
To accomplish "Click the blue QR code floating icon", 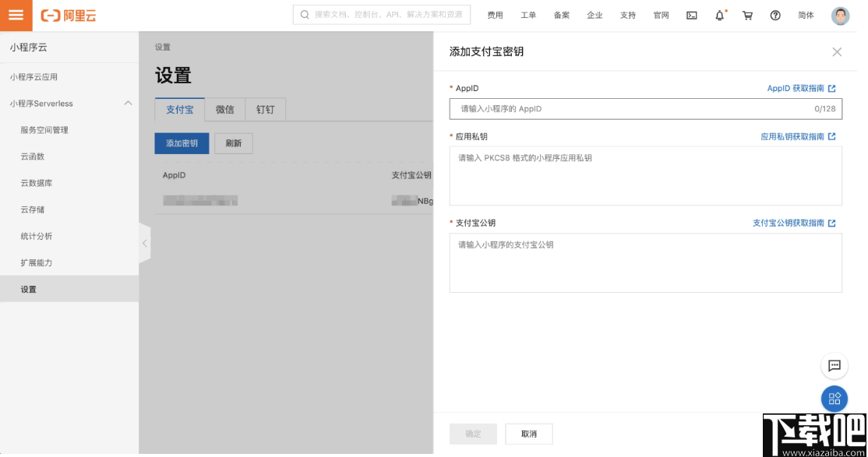I will [834, 399].
